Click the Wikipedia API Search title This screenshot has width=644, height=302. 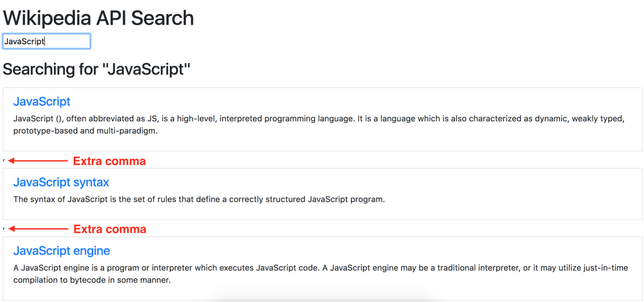(98, 18)
